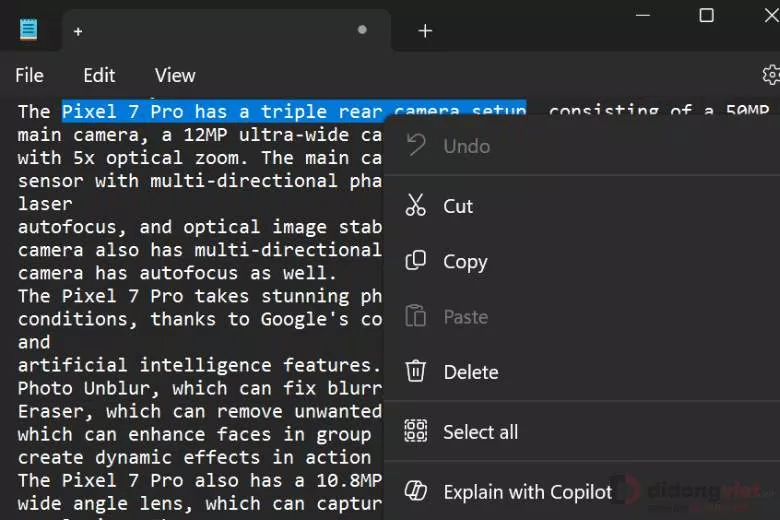Click the Copilot icon in context menu
780x520 pixels.
click(415, 491)
